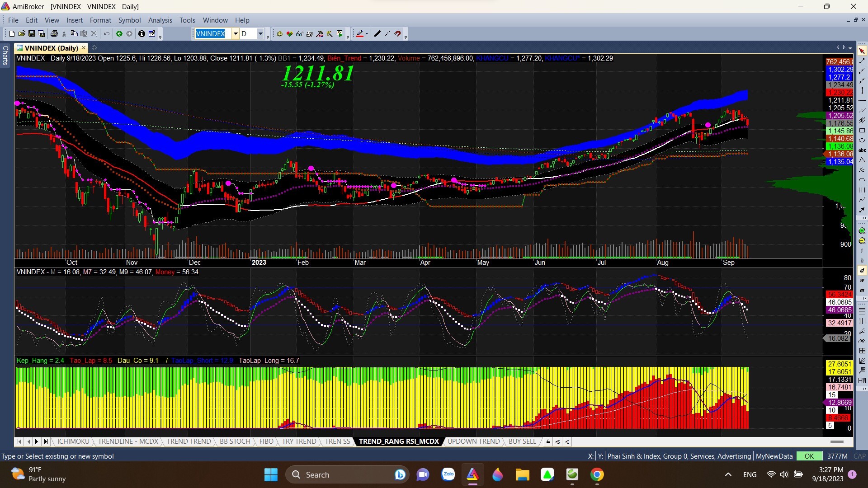Click the Save All toolbar icon

point(42,34)
